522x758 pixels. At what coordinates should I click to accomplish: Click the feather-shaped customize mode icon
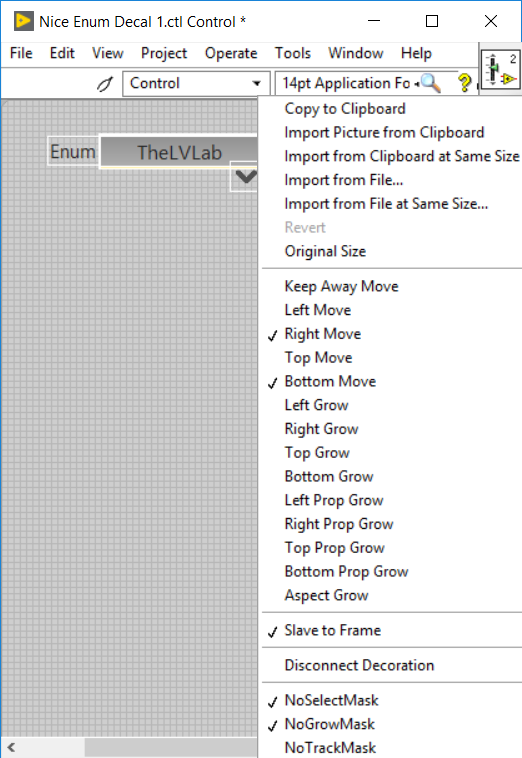tap(105, 84)
